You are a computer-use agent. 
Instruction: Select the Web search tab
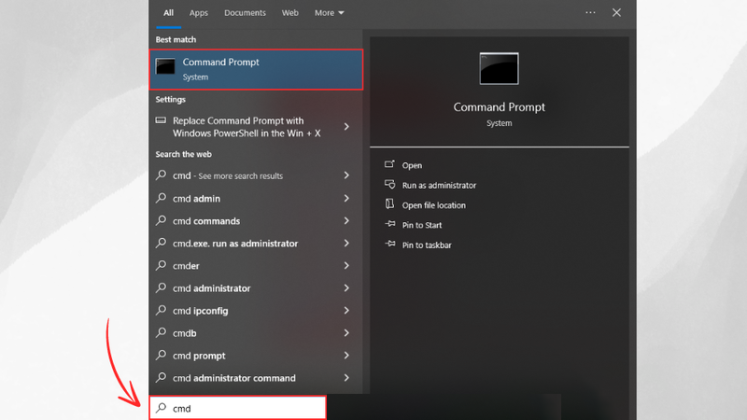290,13
